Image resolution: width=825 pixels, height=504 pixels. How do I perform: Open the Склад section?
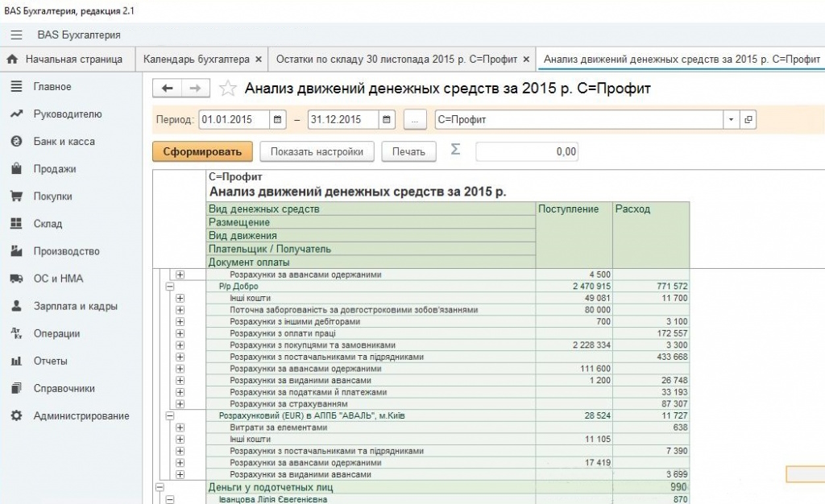(x=48, y=223)
